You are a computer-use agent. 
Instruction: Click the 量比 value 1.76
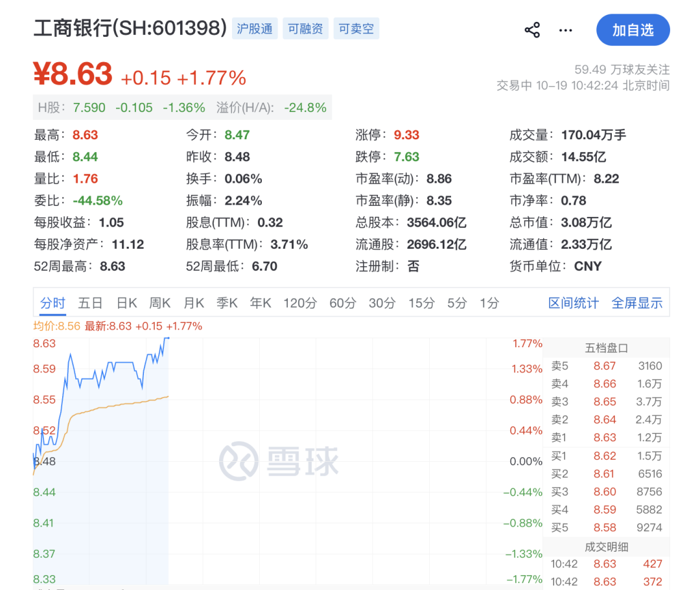pos(86,179)
